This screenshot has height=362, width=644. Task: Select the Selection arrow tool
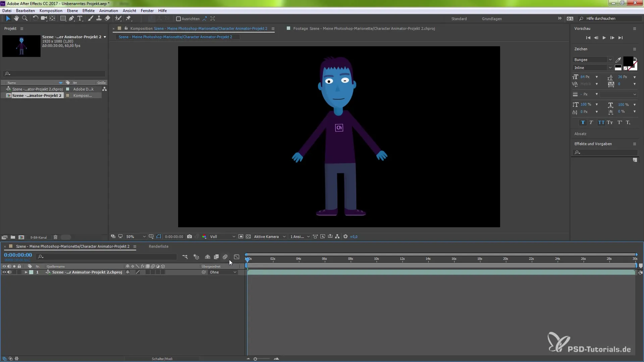pyautogui.click(x=8, y=18)
